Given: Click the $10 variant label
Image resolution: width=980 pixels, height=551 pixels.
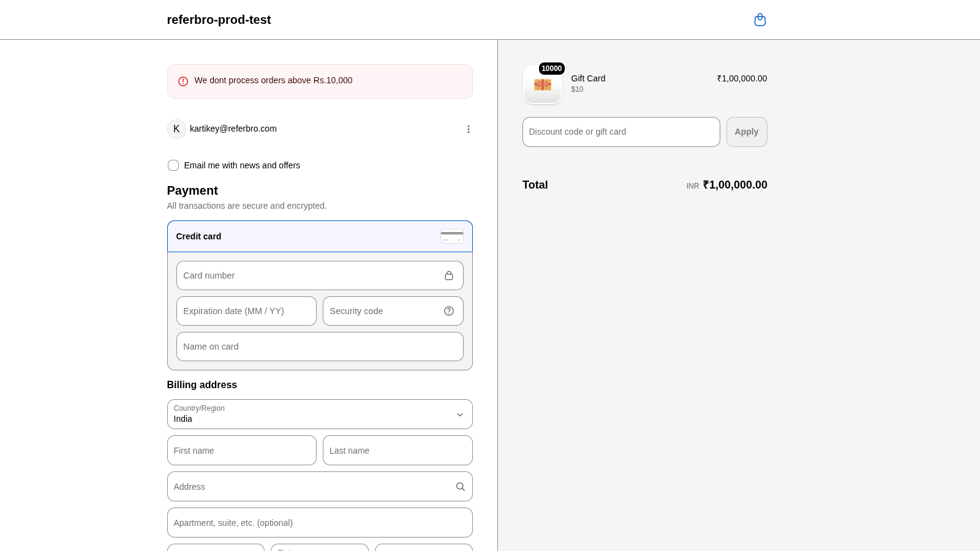Looking at the screenshot, I should click(577, 89).
